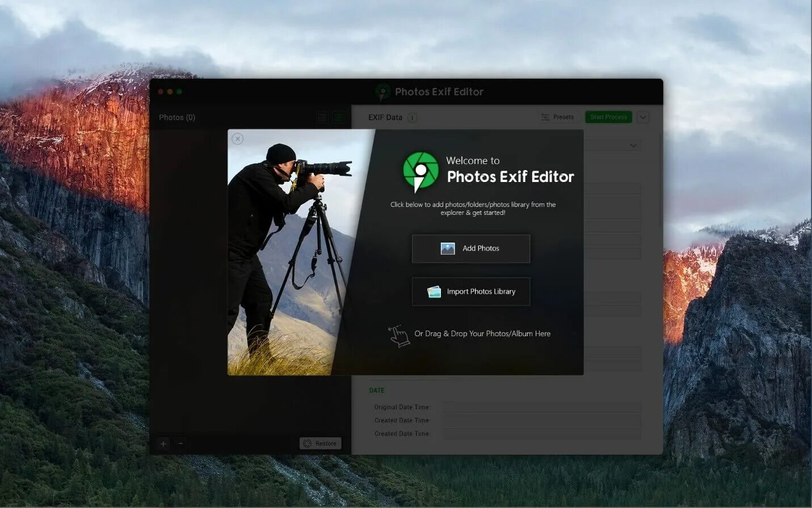Click the Presets button in the toolbar
Viewport: 812px width, 508px height.
point(557,117)
